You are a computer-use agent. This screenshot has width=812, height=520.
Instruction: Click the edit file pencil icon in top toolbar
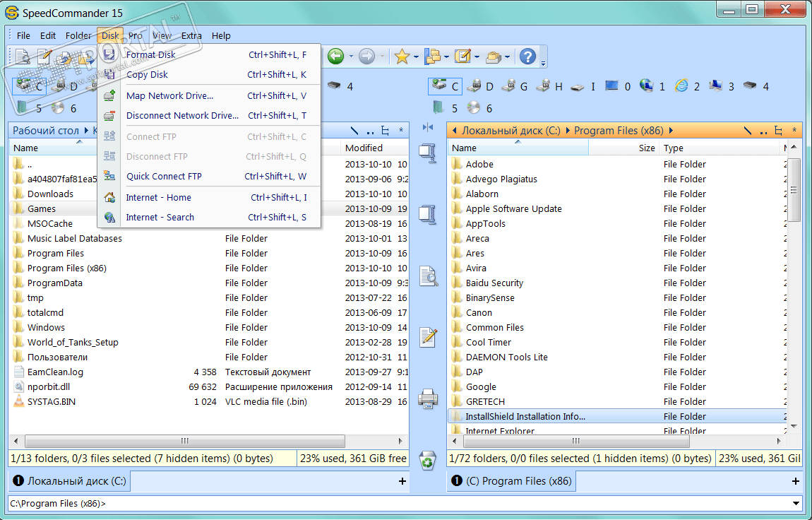[44, 57]
